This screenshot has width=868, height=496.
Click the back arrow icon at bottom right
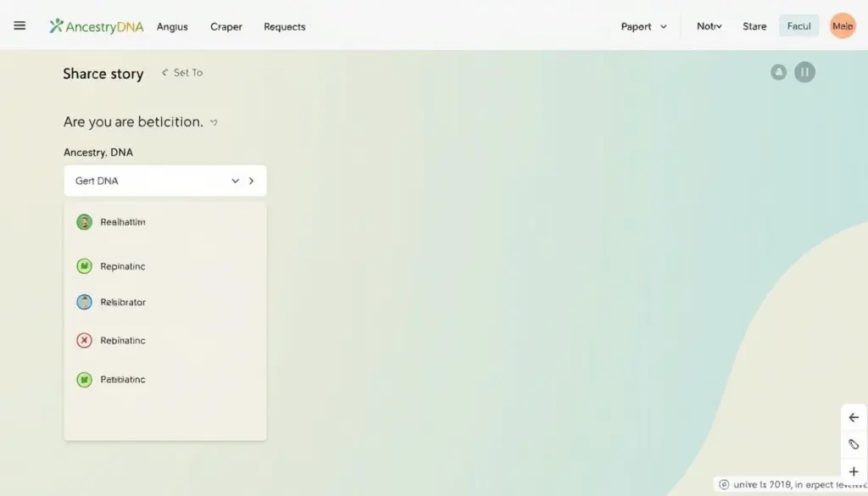click(x=854, y=417)
